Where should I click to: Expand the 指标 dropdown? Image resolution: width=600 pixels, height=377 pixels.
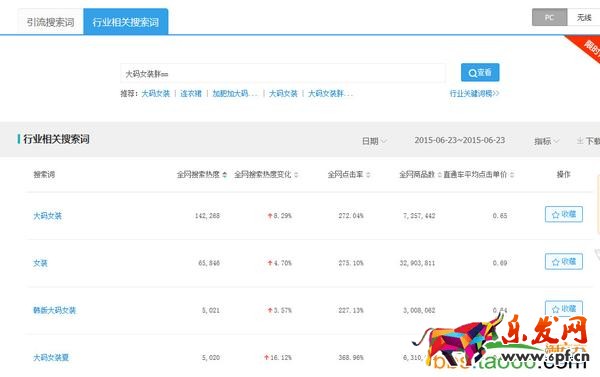546,141
